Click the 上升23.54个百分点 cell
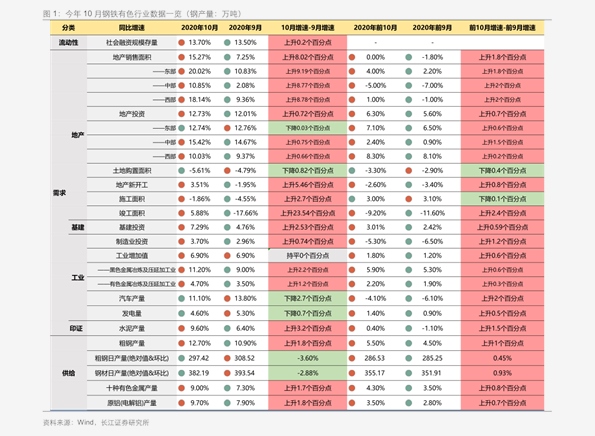Viewport: 595px width, 436px height. coord(308,213)
